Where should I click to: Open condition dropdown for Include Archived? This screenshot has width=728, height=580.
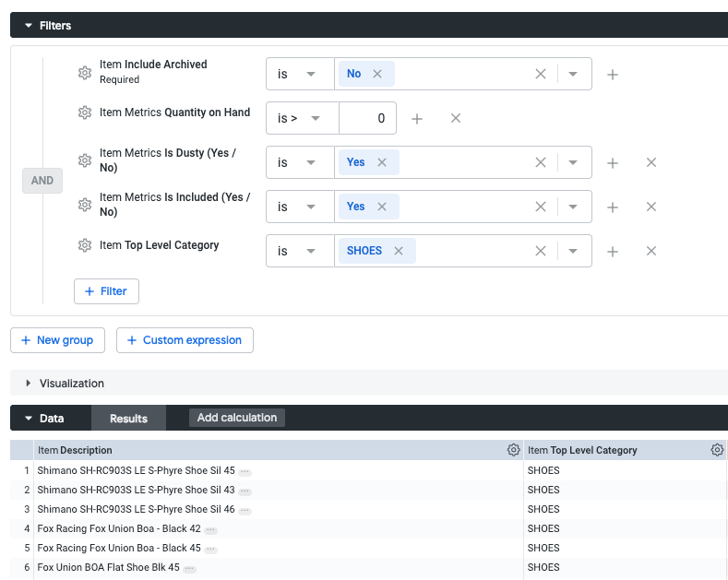point(300,74)
